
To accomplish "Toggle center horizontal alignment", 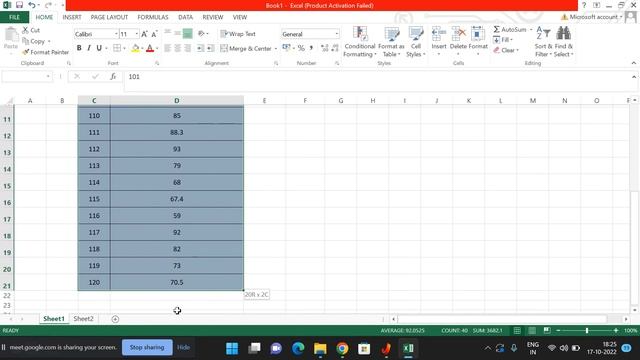I will [x=178, y=49].
